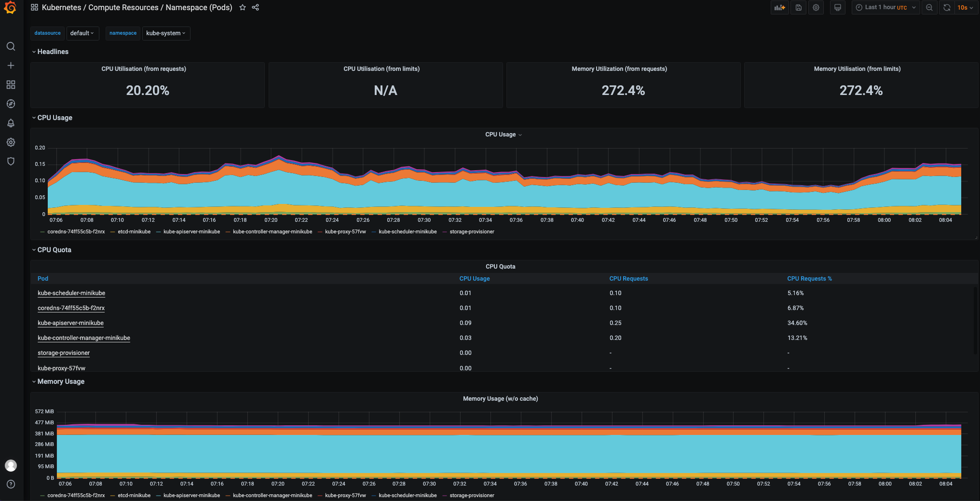Toggle storage-provisioner series in Memory Usage legend
The image size is (980, 501).
click(472, 496)
